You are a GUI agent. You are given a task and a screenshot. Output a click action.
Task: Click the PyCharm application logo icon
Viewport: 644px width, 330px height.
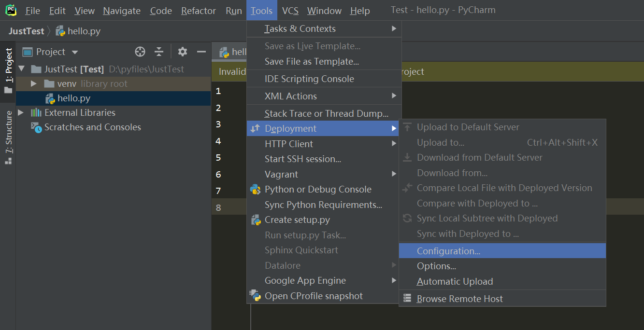point(11,10)
